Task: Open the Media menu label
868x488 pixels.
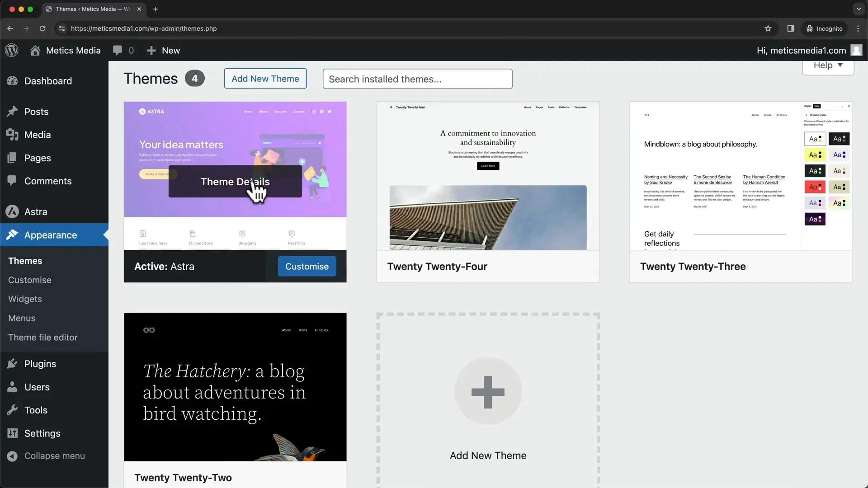Action: (x=38, y=135)
